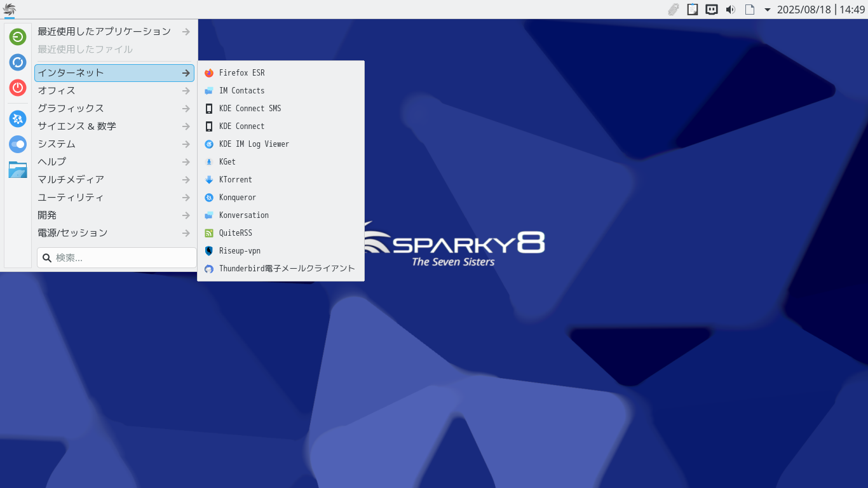
Task: Click the paperclip icon in the system tray
Action: [674, 10]
